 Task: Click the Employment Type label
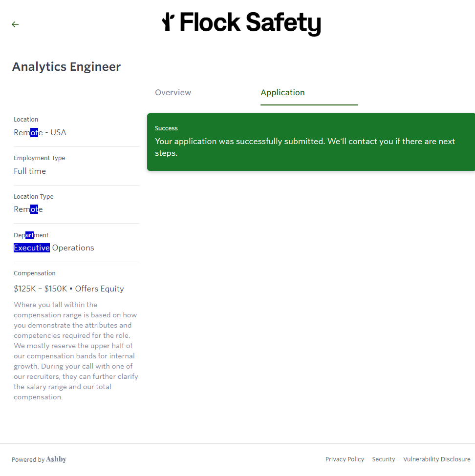click(x=39, y=158)
